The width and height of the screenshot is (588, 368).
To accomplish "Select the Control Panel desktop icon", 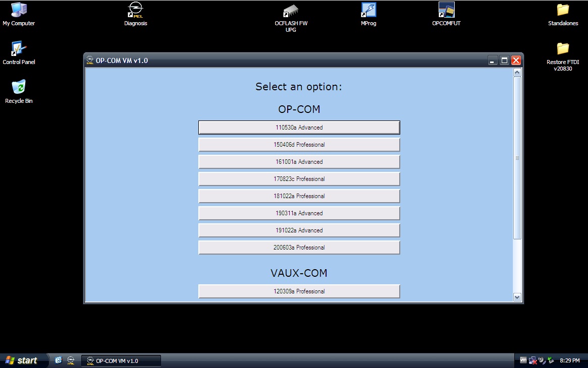I will [18, 53].
